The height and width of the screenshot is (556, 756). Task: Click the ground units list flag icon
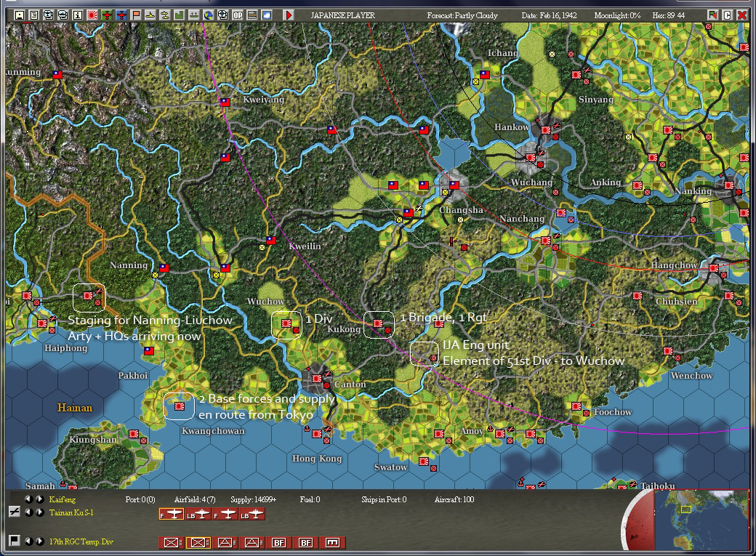click(x=15, y=541)
